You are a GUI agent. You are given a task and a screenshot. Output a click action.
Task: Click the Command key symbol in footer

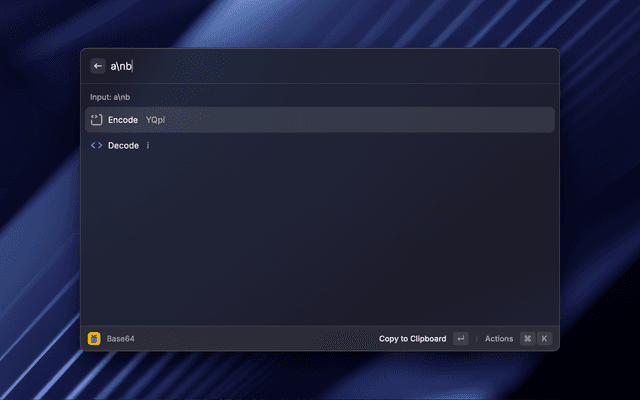(527, 338)
